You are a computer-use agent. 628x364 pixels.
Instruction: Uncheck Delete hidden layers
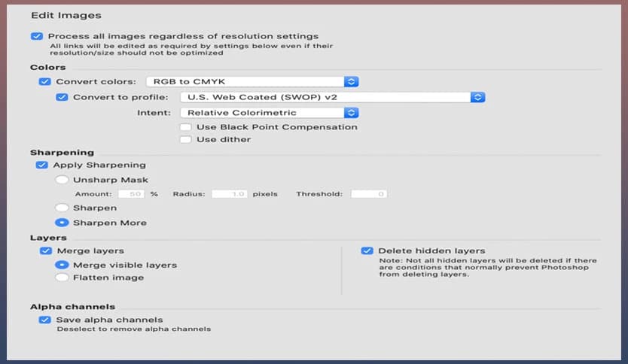click(x=367, y=250)
